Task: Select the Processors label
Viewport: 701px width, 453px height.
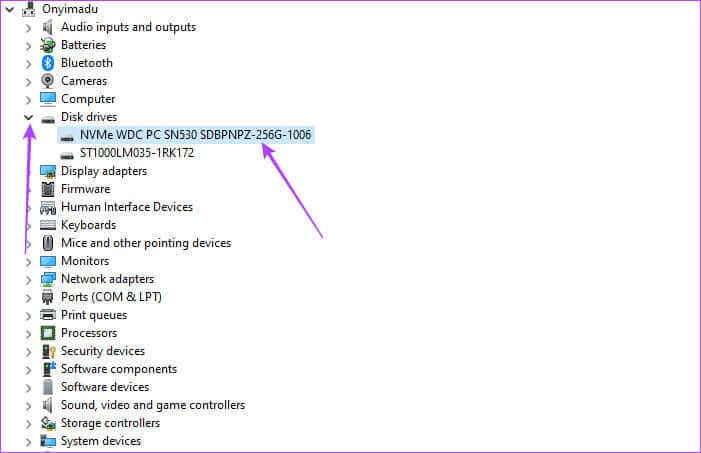Action: pos(89,333)
